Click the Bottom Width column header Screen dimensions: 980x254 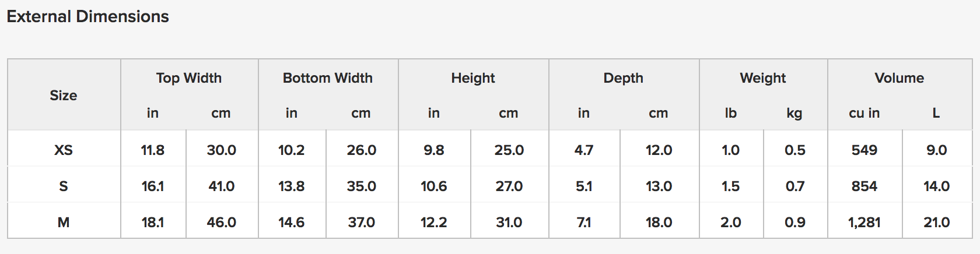[x=328, y=78]
